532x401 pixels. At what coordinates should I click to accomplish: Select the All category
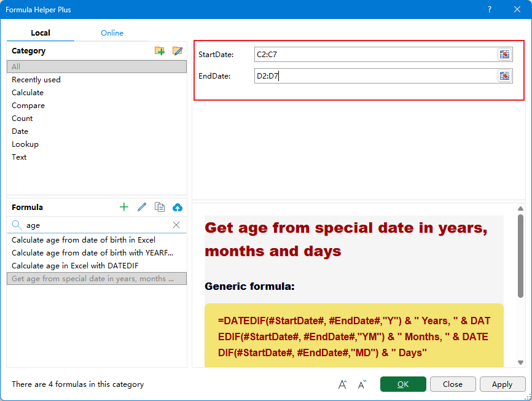click(x=96, y=66)
